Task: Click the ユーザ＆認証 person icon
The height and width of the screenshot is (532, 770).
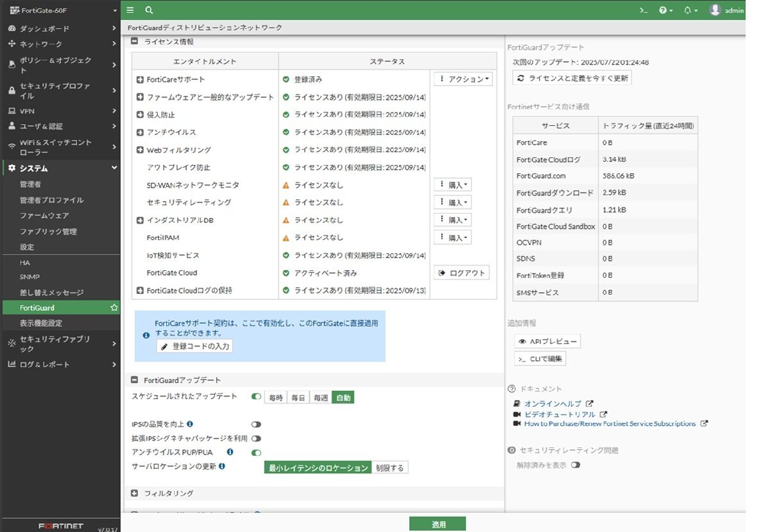Action: point(12,126)
